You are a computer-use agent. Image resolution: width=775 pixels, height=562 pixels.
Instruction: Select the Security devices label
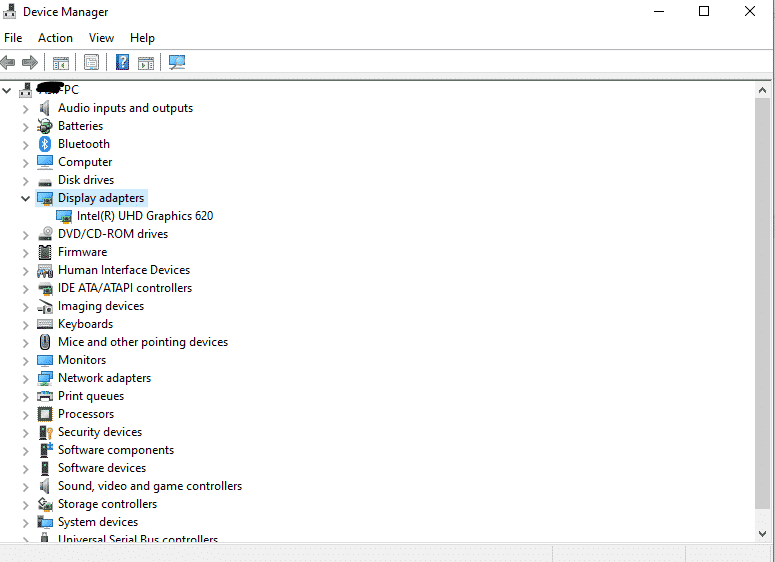(100, 432)
